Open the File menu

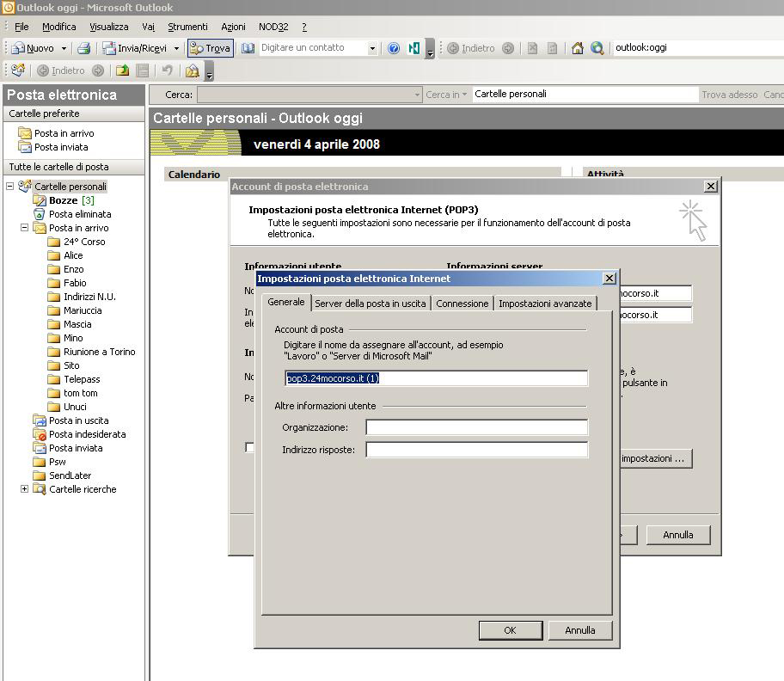point(21,27)
